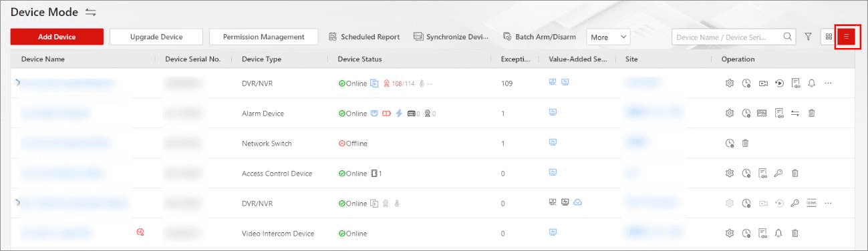Click Device Serial No. column header
Viewport: 868px width, 251px height.
(x=192, y=59)
